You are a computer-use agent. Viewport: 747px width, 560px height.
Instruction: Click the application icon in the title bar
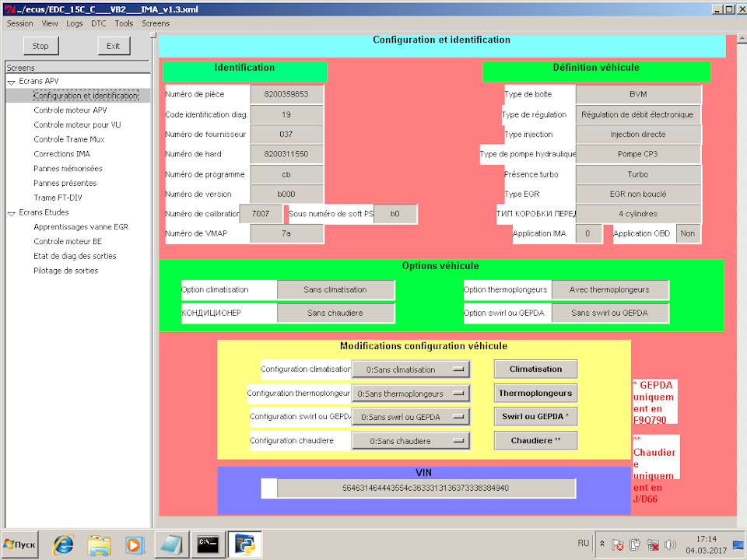9,9
